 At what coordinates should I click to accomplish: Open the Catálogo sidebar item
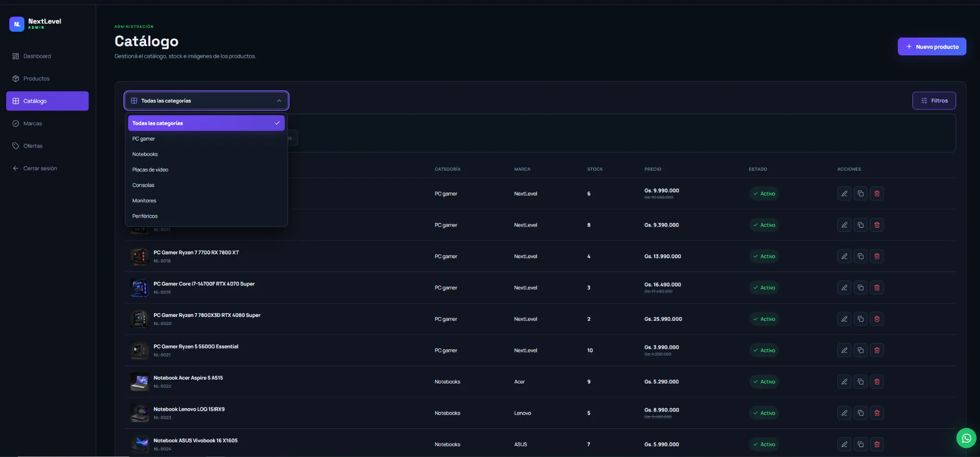pyautogui.click(x=47, y=101)
